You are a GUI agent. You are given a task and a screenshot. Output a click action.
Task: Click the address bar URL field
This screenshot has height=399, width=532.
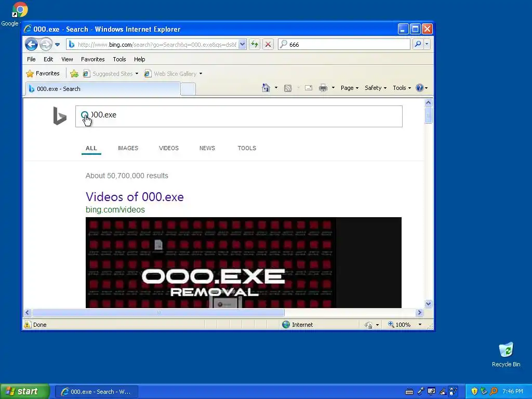[x=152, y=45]
